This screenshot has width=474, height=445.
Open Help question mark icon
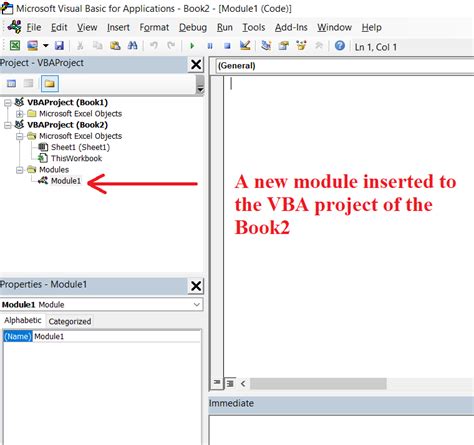[340, 45]
